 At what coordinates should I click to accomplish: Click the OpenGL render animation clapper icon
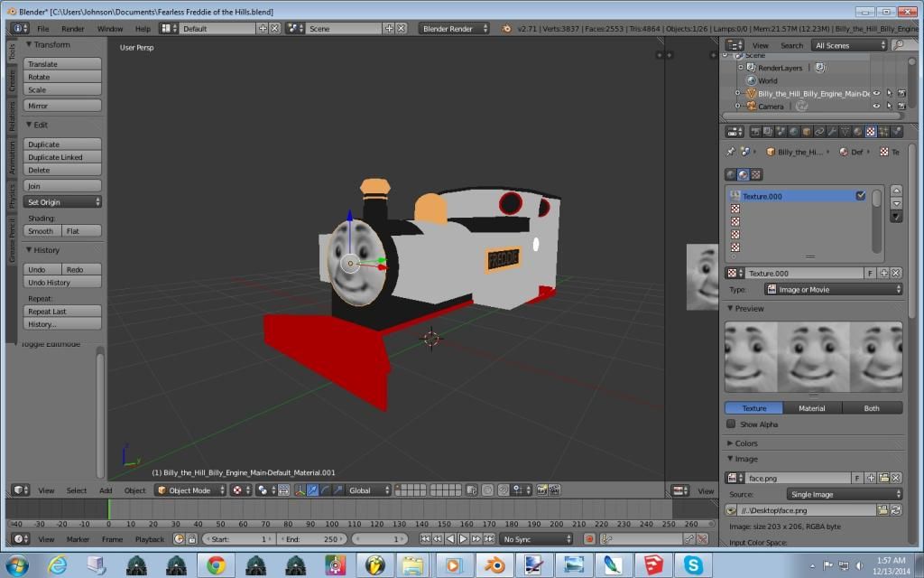(x=554, y=490)
